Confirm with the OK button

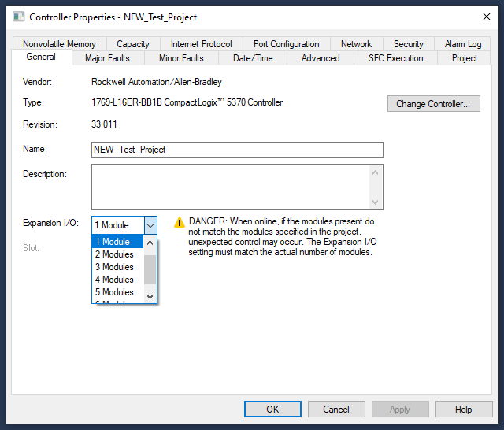[x=272, y=409]
